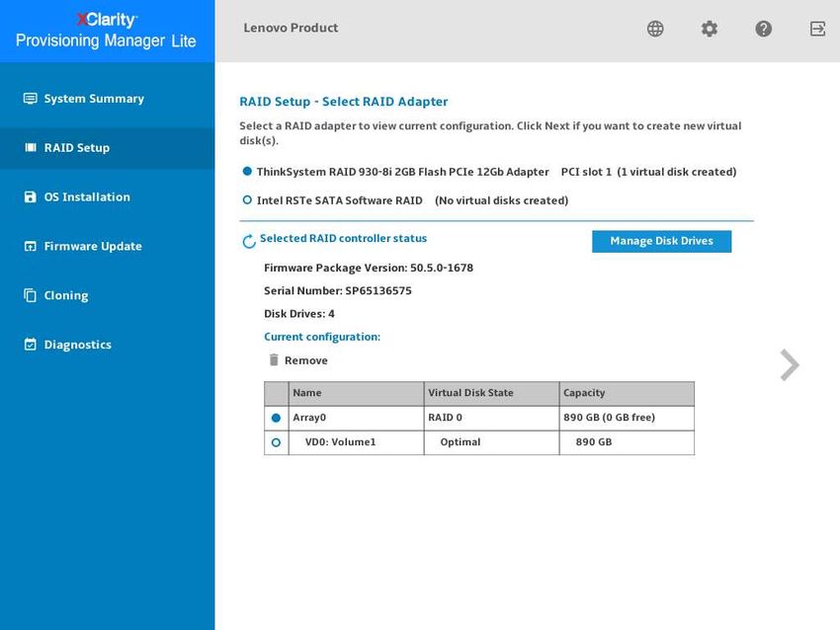
Task: Click the Array0 name cell
Action: 356,418
